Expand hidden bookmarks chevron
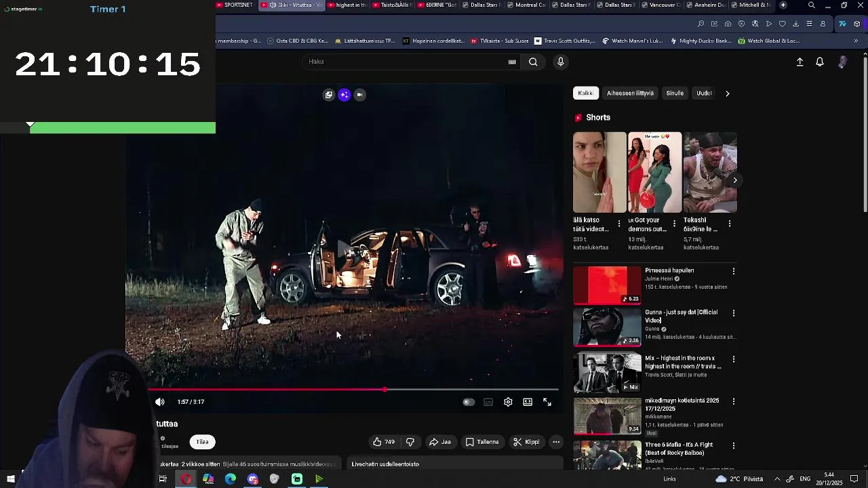The height and width of the screenshot is (488, 868). [856, 41]
